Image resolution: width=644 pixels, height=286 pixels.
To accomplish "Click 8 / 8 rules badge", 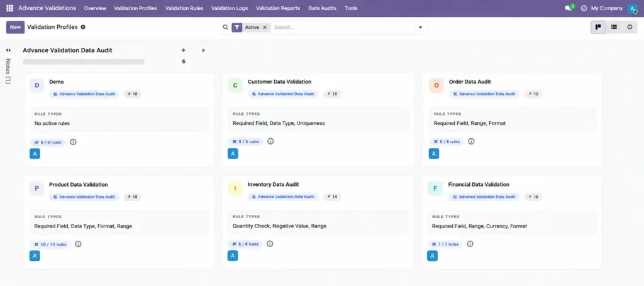I will point(447,141).
